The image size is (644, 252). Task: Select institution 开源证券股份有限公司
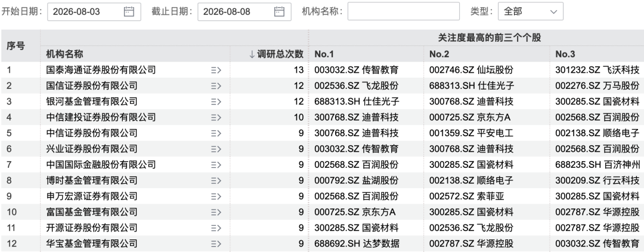[x=92, y=228]
